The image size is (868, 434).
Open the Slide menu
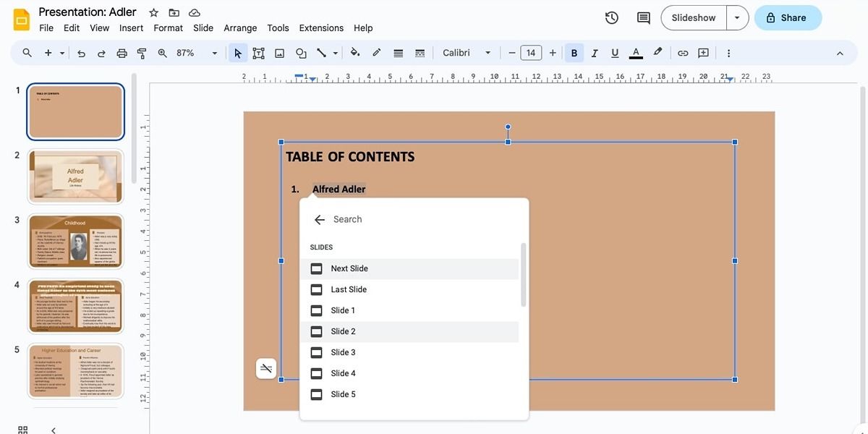click(203, 27)
